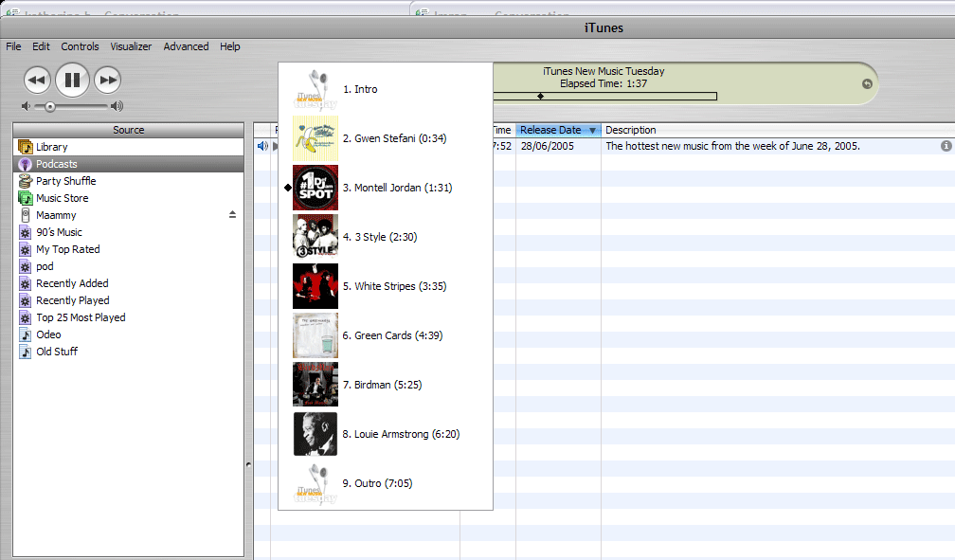Eject the Maammy iPod
Screen dimensions: 955x560
[232, 214]
